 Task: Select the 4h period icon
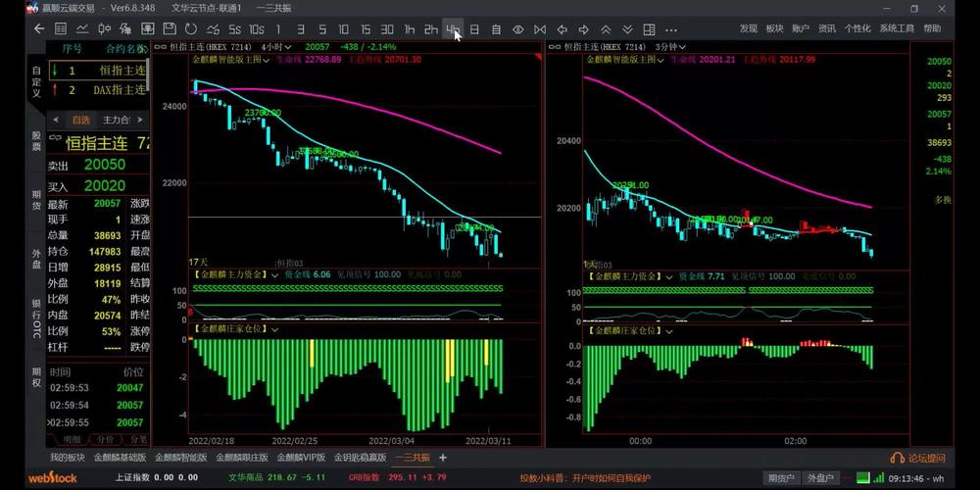453,29
